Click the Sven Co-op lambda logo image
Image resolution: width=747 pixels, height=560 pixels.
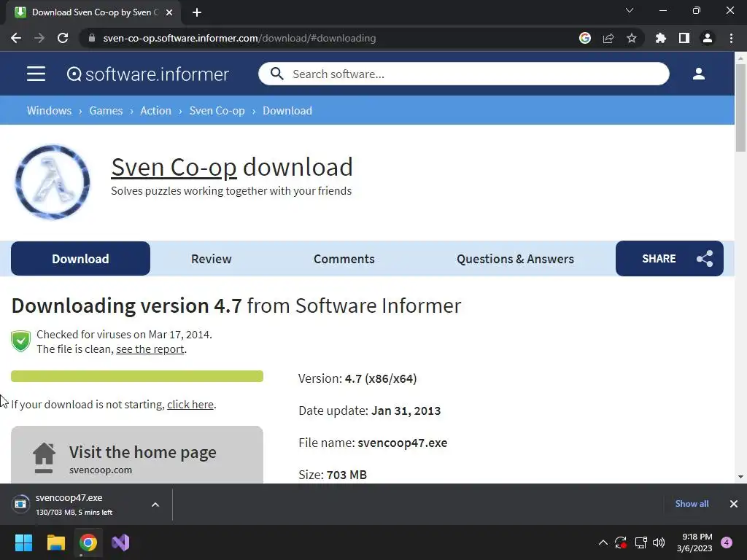(53, 182)
